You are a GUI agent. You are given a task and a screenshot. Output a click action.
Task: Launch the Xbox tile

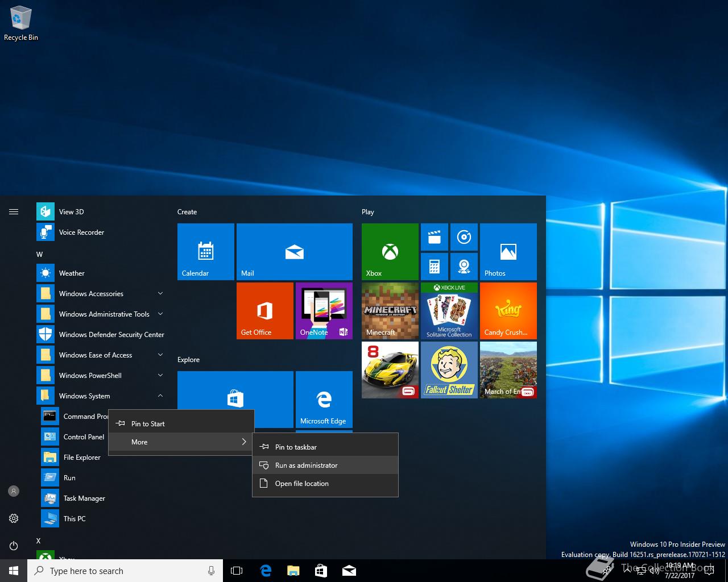tap(390, 252)
